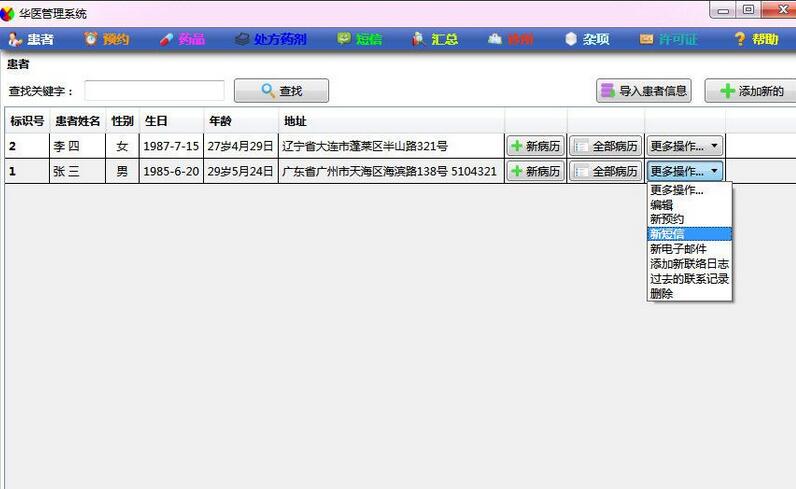The image size is (796, 489).
Task: Click 全部病历 list icon in 张三 row
Action: coord(581,171)
